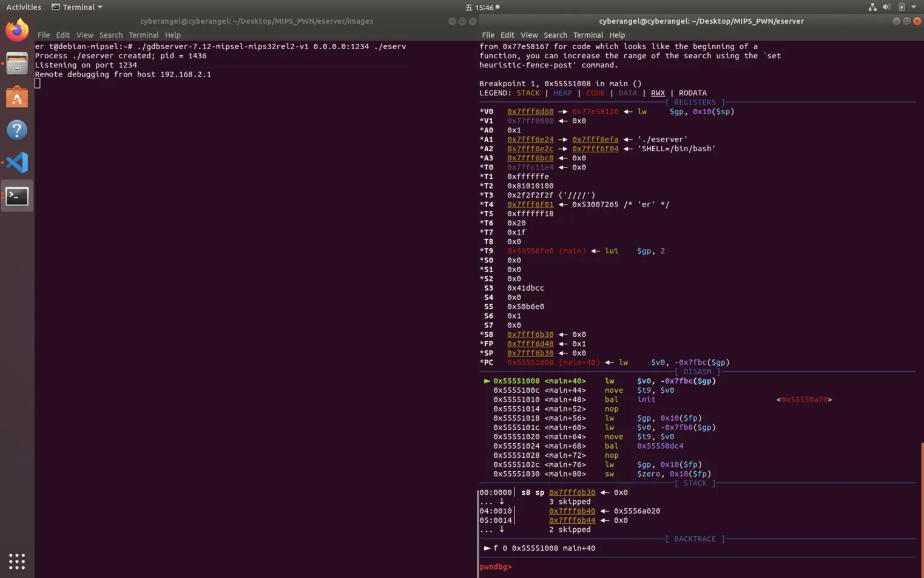Click the HEAP label in the legend

(x=562, y=93)
